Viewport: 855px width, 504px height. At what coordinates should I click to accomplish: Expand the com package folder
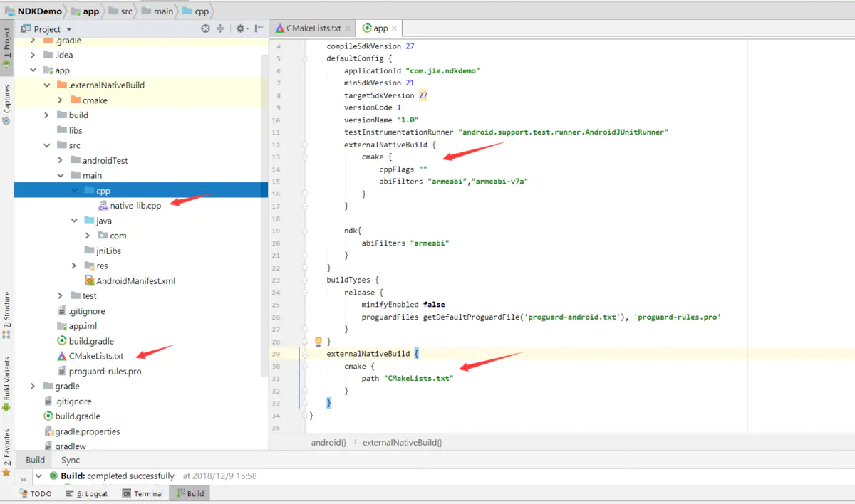tap(88, 236)
